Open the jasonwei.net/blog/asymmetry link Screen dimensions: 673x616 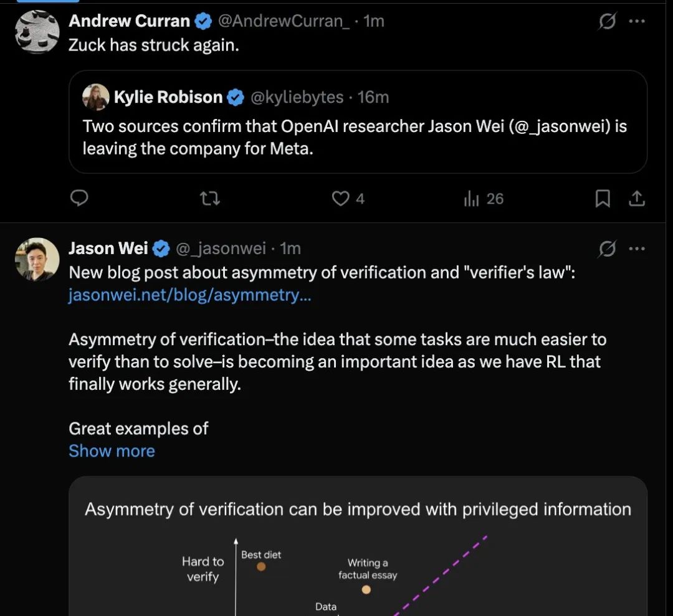pyautogui.click(x=189, y=295)
